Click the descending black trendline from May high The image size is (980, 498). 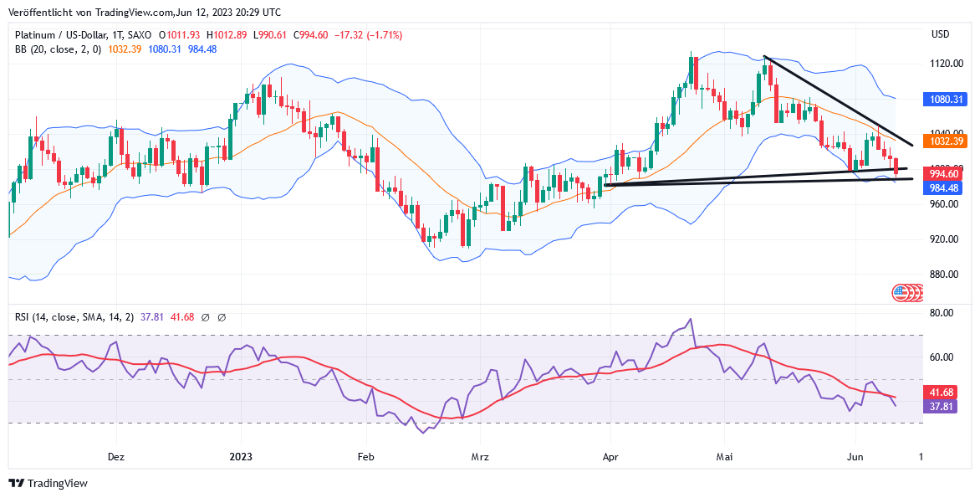[836, 99]
